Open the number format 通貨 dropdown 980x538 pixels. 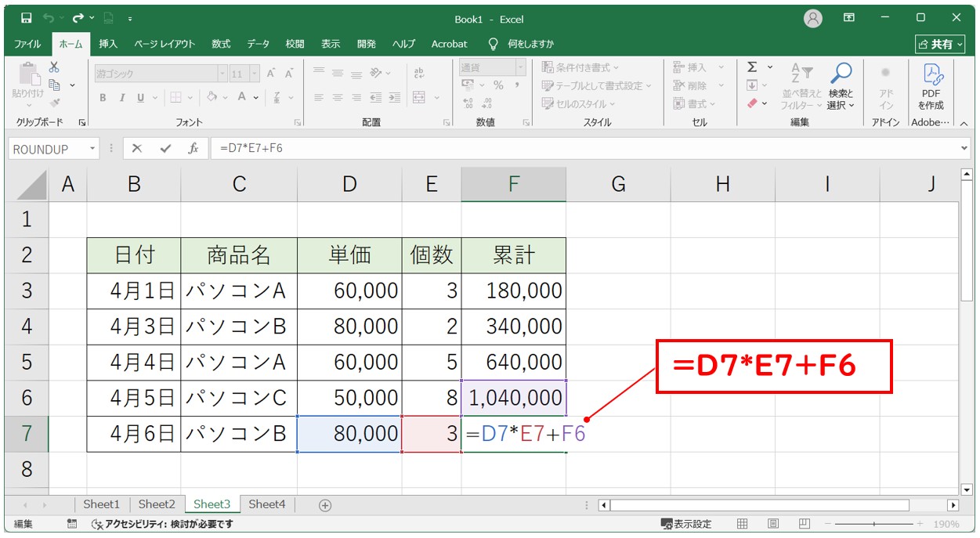(x=520, y=67)
